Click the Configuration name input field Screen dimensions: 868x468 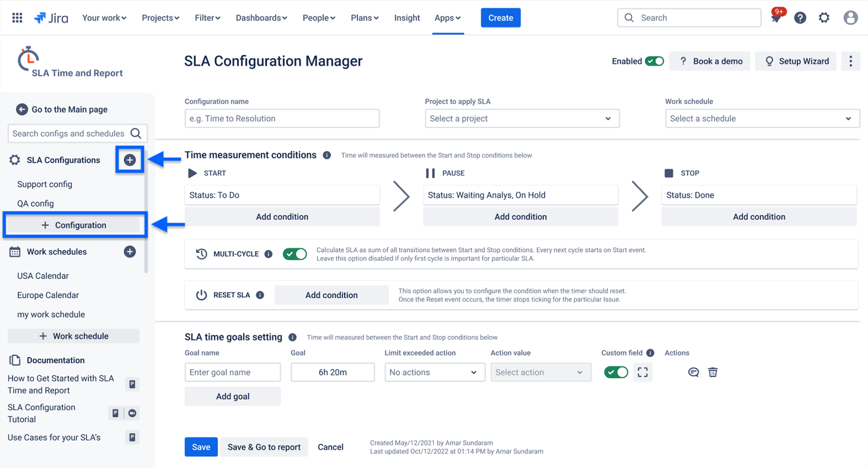(282, 119)
